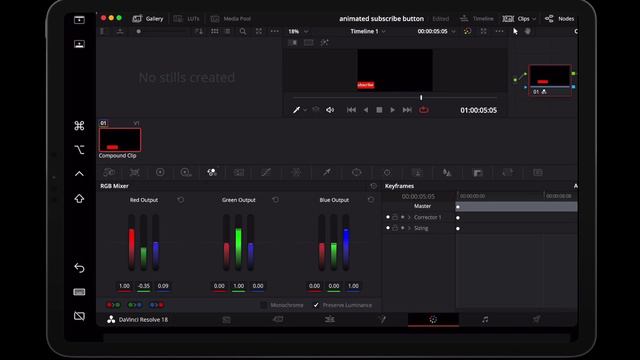Mute viewer audio speaker icon
This screenshot has width=640, height=360.
click(330, 110)
